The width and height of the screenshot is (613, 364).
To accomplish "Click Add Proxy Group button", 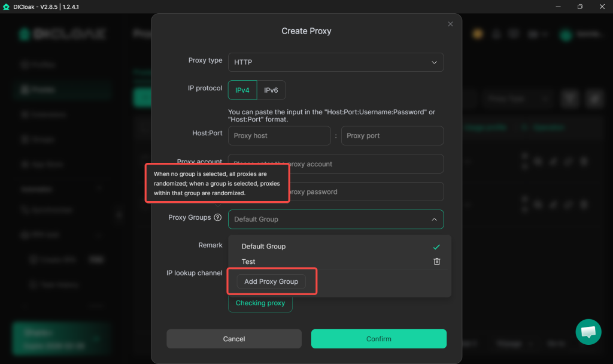I will click(271, 281).
